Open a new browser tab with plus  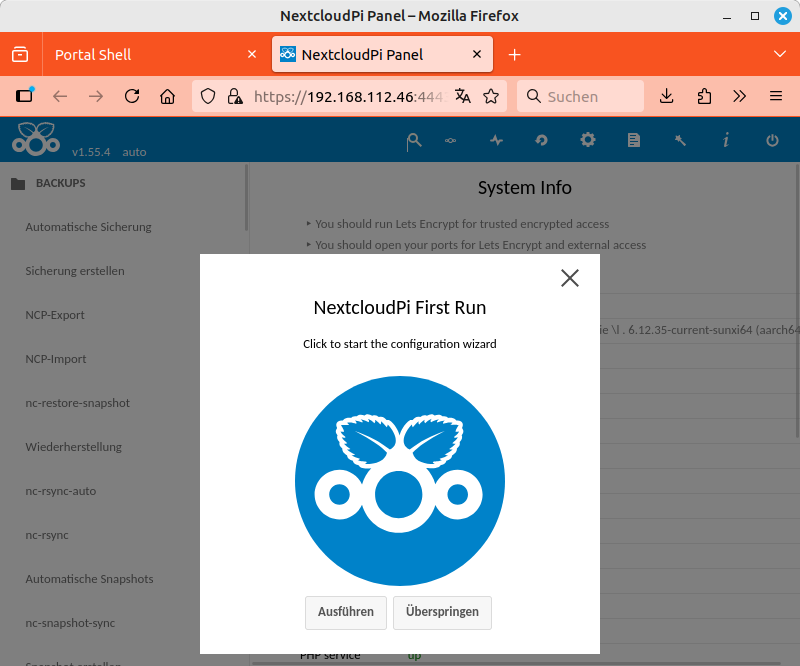[x=515, y=54]
